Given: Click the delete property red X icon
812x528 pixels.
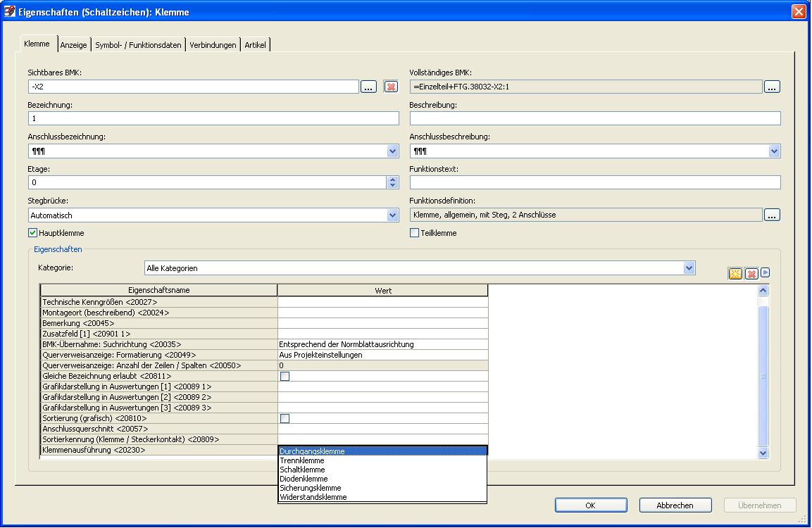Looking at the screenshot, I should click(x=751, y=274).
